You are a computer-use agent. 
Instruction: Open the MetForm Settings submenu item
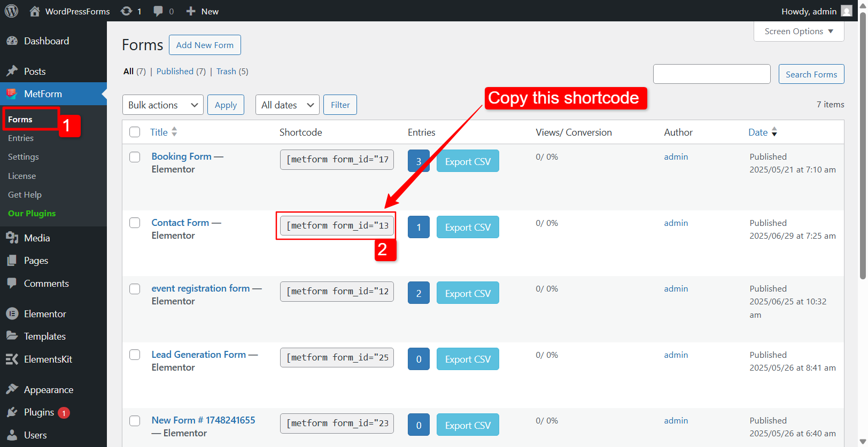point(24,156)
